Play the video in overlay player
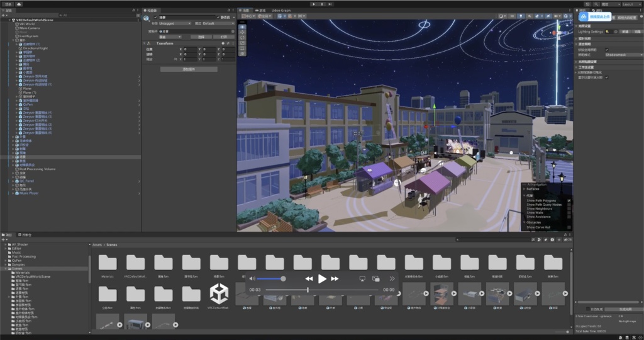Image resolution: width=644 pixels, height=340 pixels. pos(323,279)
